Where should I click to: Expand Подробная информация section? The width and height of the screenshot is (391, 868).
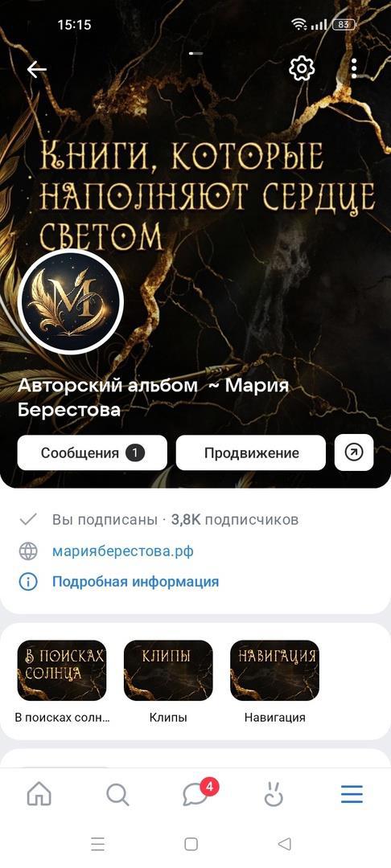[136, 581]
